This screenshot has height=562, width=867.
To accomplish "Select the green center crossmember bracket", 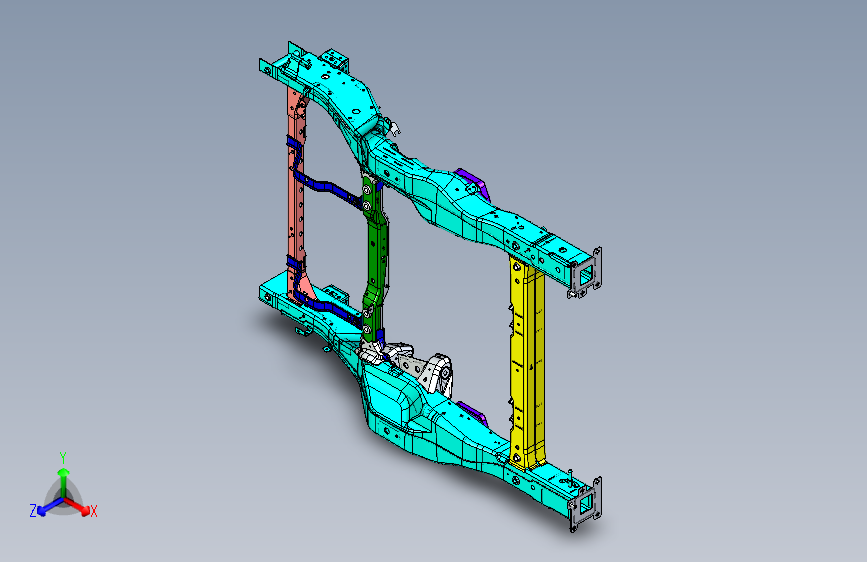I will (x=375, y=256).
